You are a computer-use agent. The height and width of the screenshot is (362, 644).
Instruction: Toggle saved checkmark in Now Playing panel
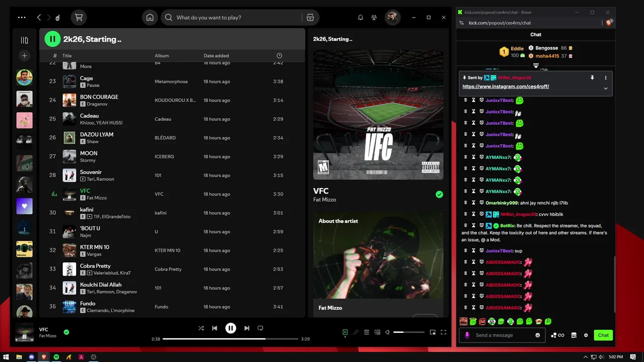click(439, 195)
